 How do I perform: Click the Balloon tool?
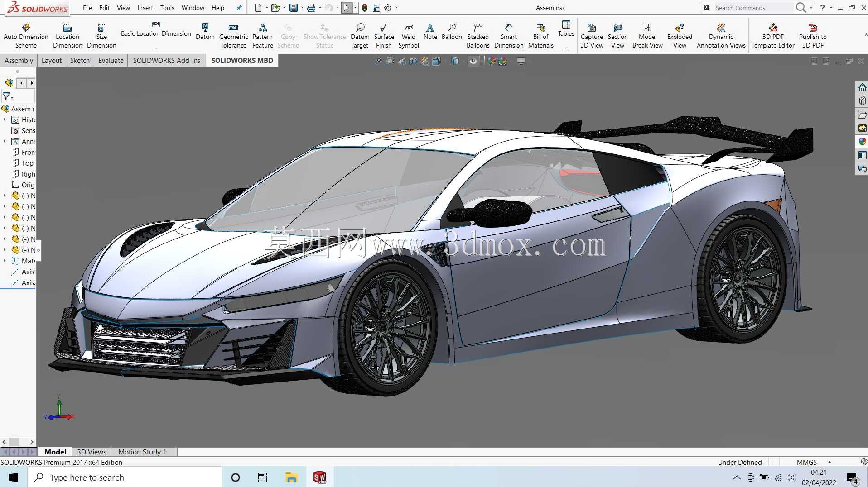452,32
